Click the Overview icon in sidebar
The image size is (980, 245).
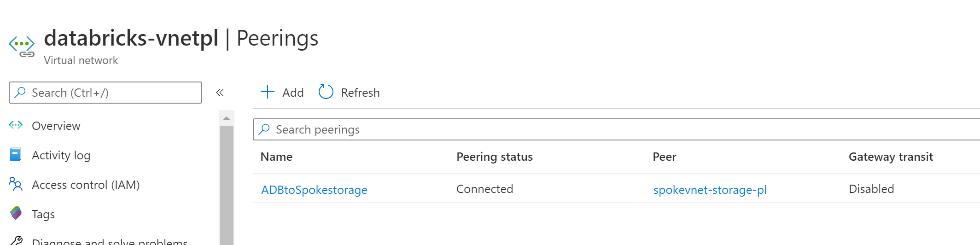pos(16,125)
